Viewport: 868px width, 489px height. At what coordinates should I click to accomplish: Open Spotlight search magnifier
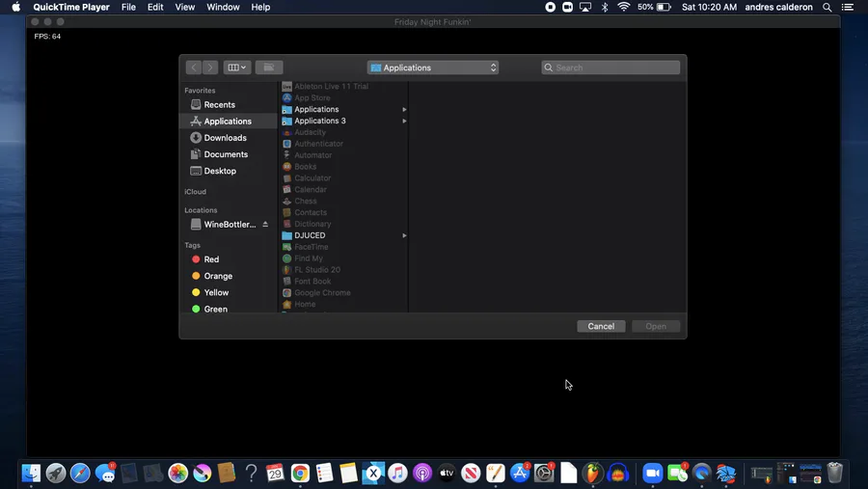[827, 7]
